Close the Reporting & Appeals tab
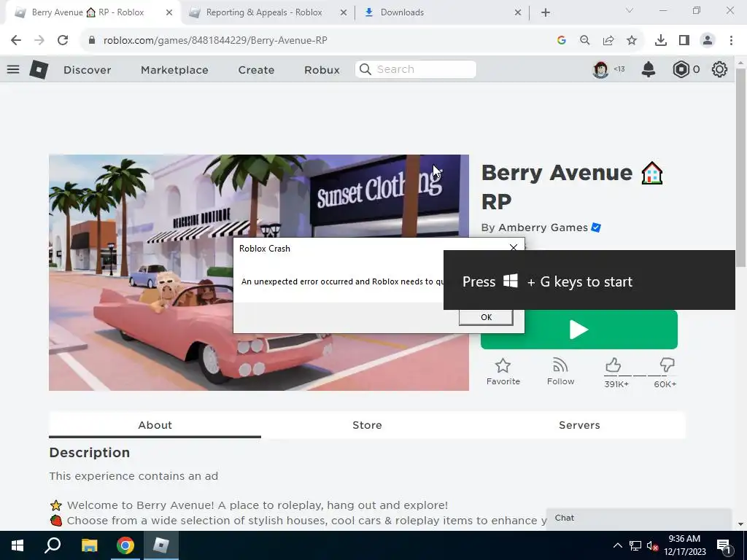This screenshot has width=747, height=560. (344, 13)
